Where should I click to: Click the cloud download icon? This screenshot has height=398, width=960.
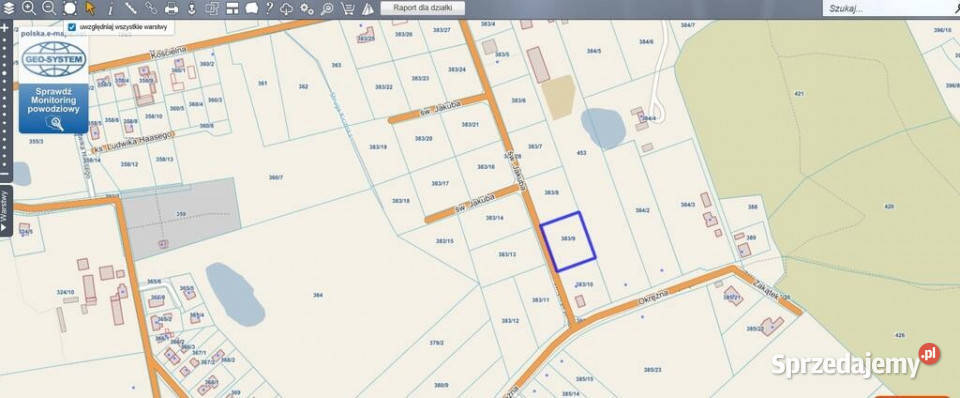click(287, 9)
